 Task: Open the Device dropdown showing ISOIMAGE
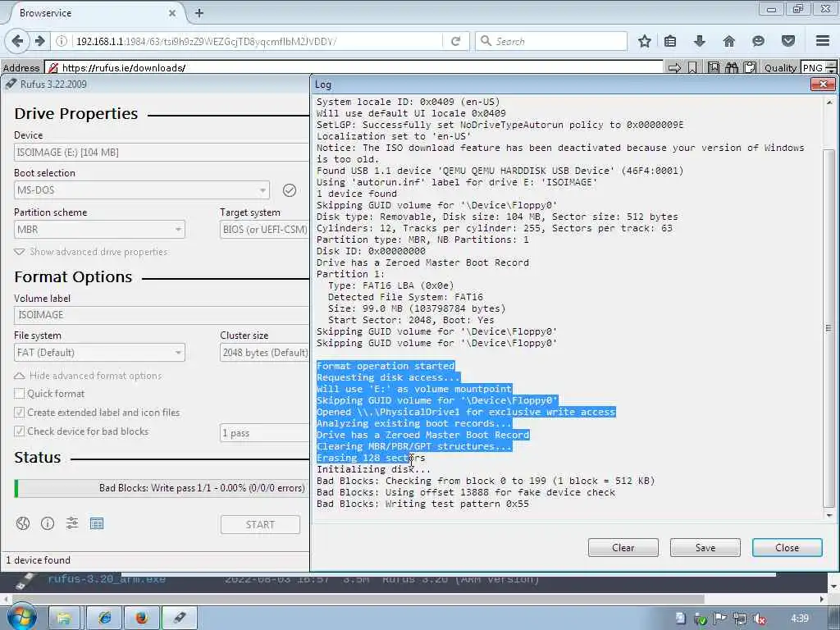pos(162,152)
